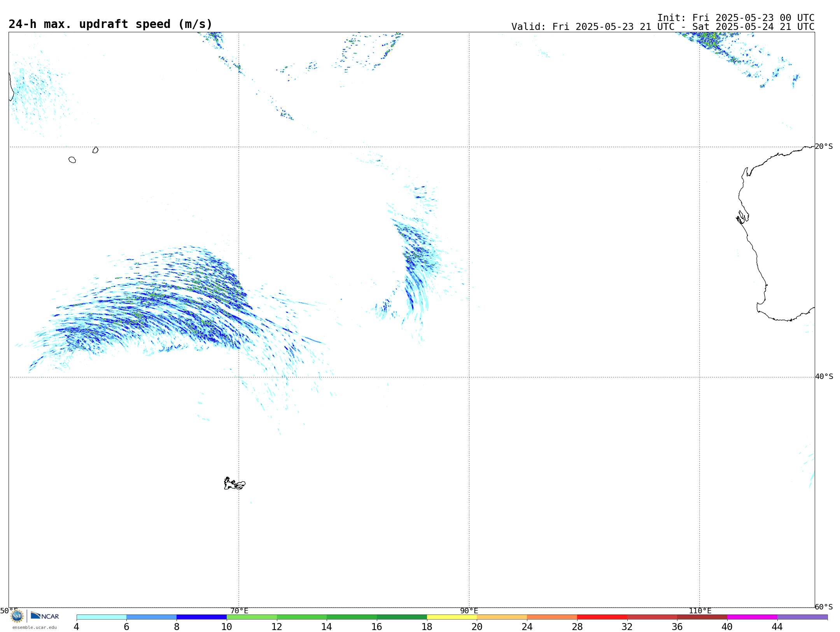Click the 6-8 light blue color swatch

pos(152,617)
